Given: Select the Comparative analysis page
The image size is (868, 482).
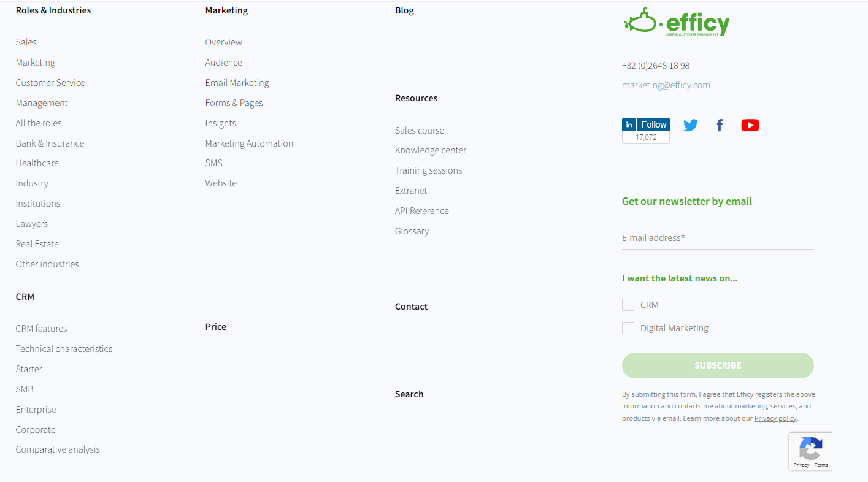Looking at the screenshot, I should click(x=58, y=449).
